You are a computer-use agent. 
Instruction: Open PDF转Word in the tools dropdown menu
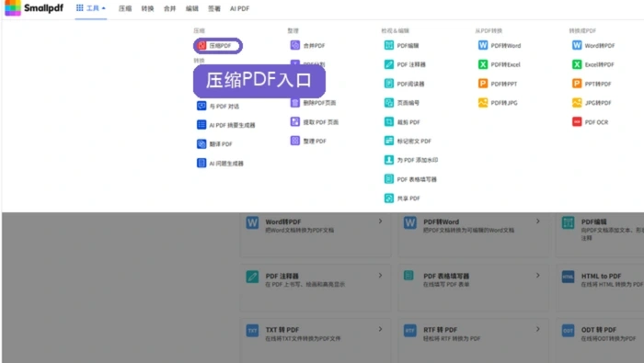500,45
